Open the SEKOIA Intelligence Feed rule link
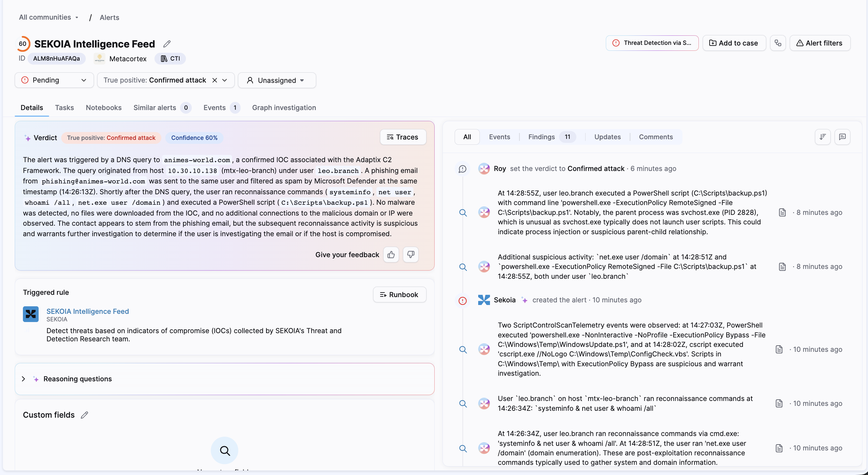This screenshot has height=475, width=868. point(88,312)
